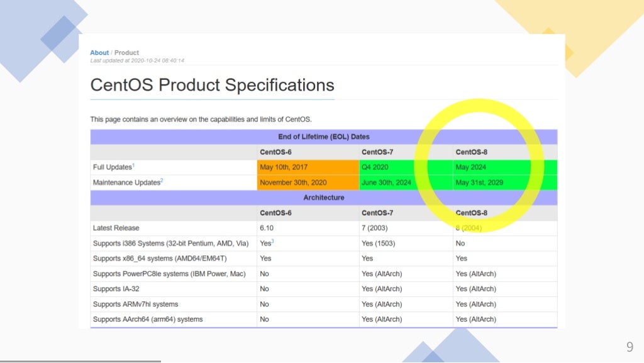Select the May 2024 cell
Viewport: 644px width, 363px height.
[x=505, y=167]
